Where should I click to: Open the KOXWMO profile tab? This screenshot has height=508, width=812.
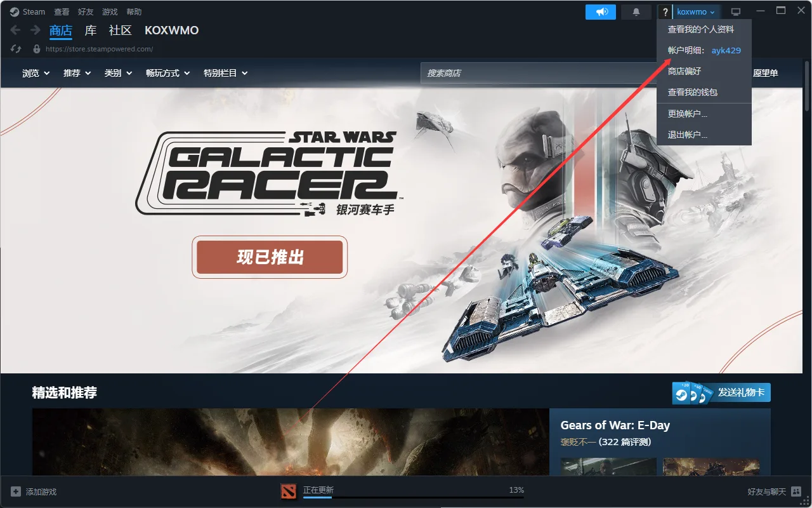(x=171, y=30)
